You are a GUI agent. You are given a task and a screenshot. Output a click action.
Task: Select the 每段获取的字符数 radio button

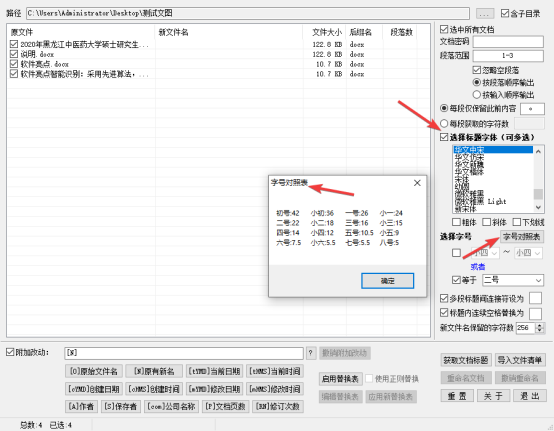coord(444,124)
